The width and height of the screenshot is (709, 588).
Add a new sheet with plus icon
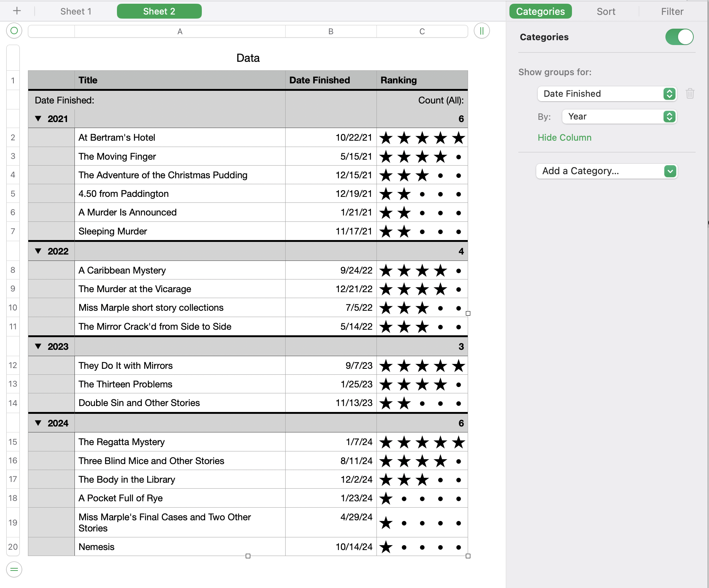pyautogui.click(x=17, y=11)
